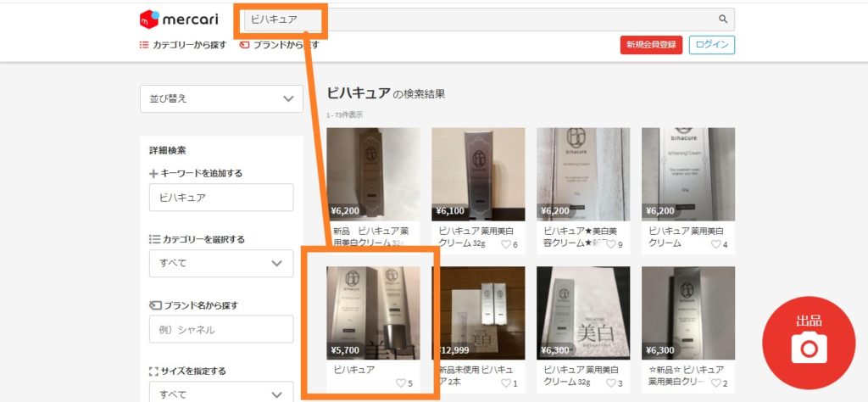Click heart icon showing 4 likes
Viewport: 868px width, 402px height.
(715, 244)
